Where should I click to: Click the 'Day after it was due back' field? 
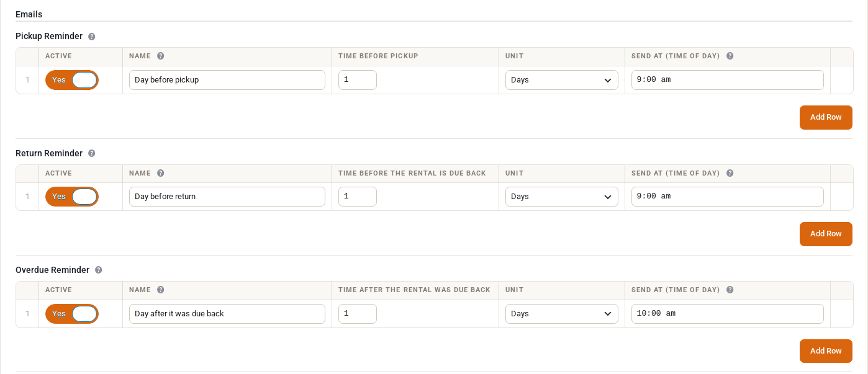(x=227, y=314)
